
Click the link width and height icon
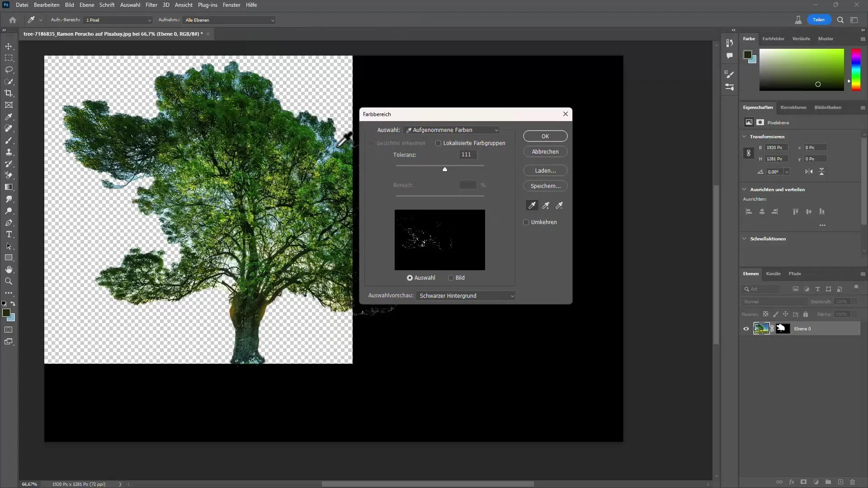click(x=749, y=153)
